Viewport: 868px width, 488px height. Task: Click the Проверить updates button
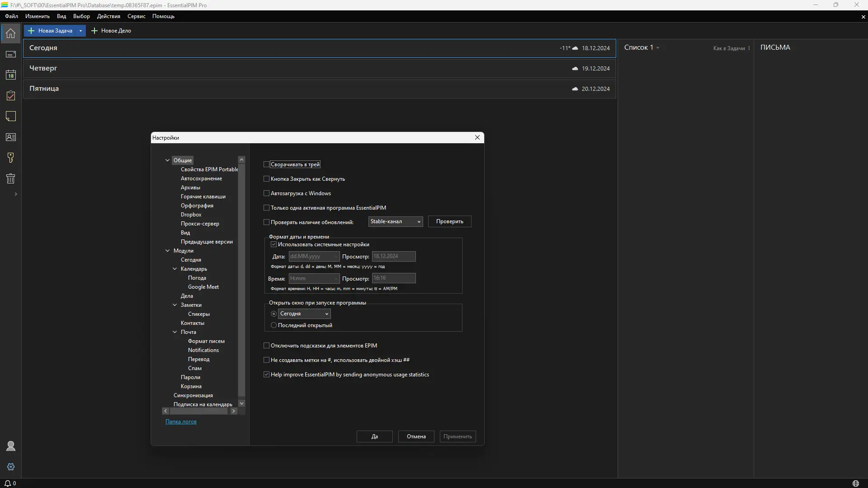pos(449,221)
